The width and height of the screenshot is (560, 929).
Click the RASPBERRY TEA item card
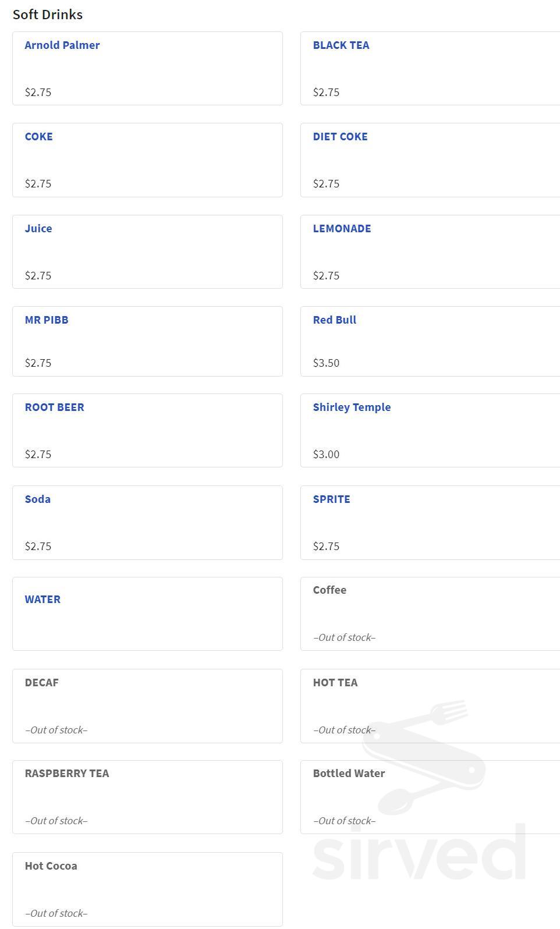click(x=147, y=797)
